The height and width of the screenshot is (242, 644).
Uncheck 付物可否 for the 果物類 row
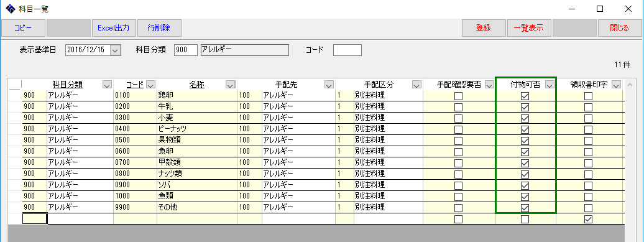(x=525, y=141)
